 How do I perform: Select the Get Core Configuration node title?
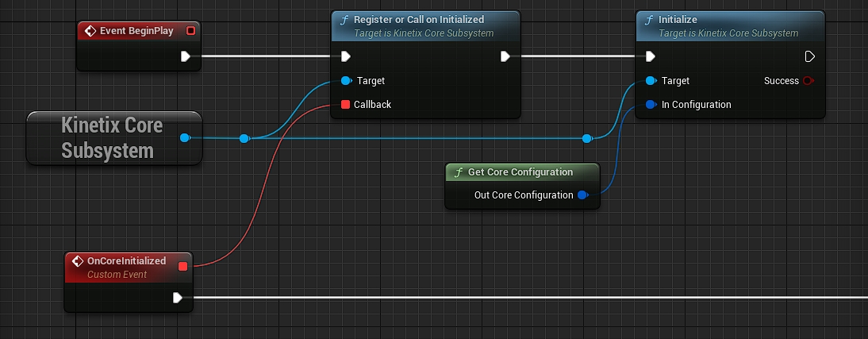pos(522,172)
